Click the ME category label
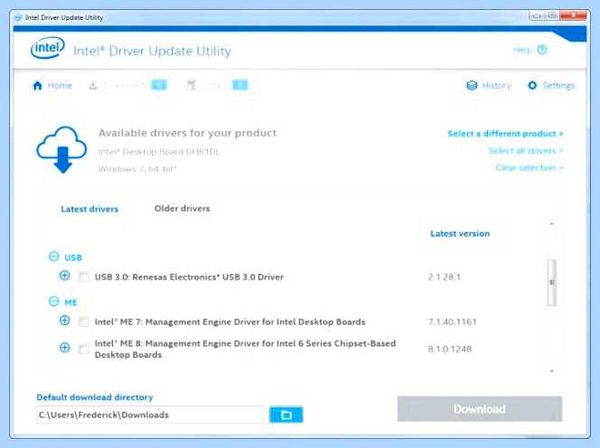Screen dimensions: 600x448 [71, 303]
